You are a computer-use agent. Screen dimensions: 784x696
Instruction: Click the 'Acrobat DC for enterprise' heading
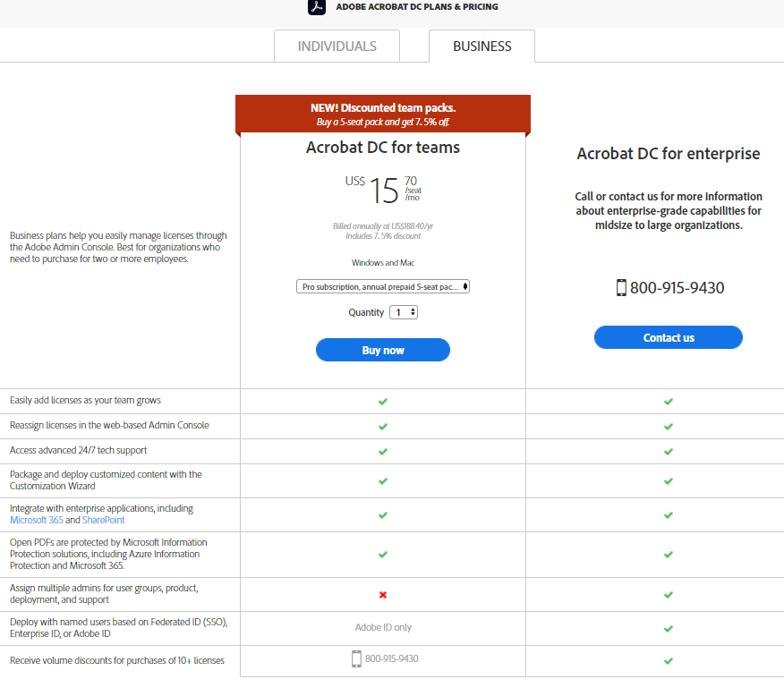coord(669,153)
